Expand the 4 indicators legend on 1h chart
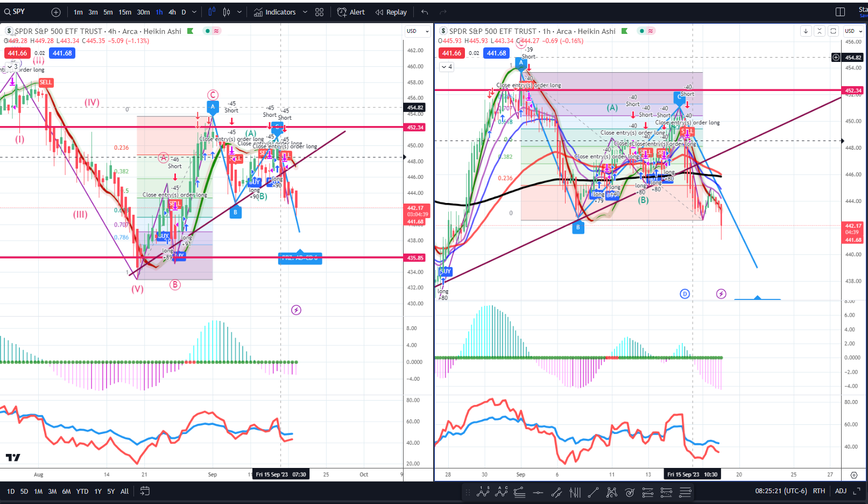This screenshot has height=504, width=868. [447, 67]
